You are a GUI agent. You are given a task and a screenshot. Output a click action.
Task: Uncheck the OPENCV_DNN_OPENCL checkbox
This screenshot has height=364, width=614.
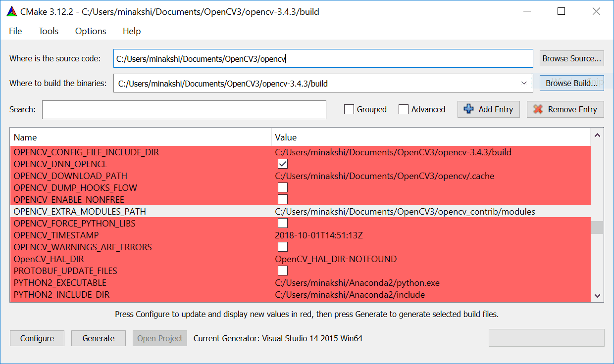coord(283,164)
